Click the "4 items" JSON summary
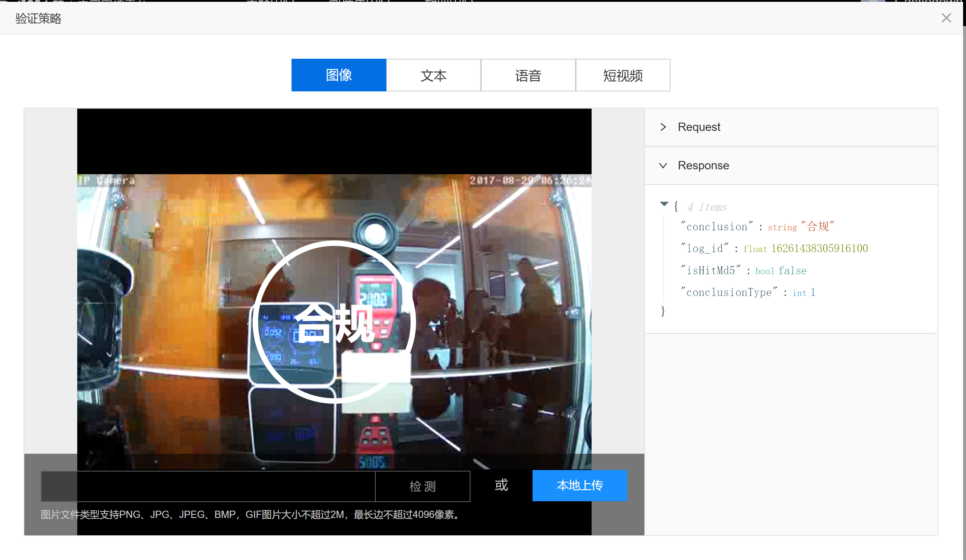 click(706, 207)
